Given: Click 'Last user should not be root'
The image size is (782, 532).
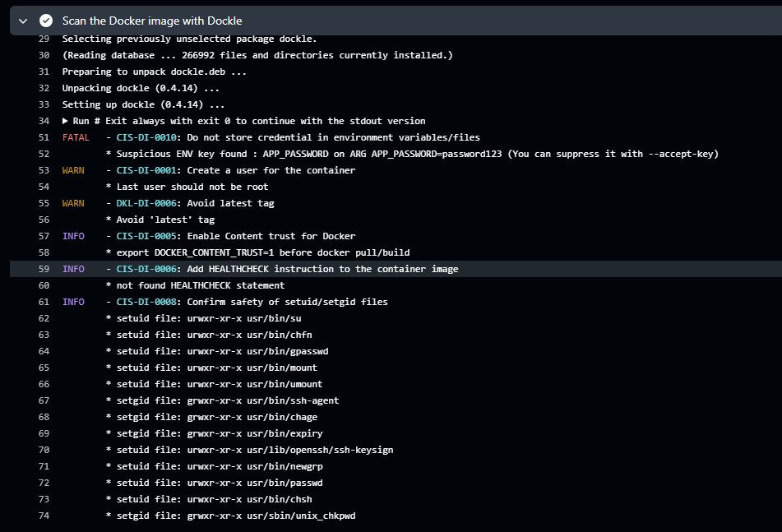Looking at the screenshot, I should (x=187, y=187).
